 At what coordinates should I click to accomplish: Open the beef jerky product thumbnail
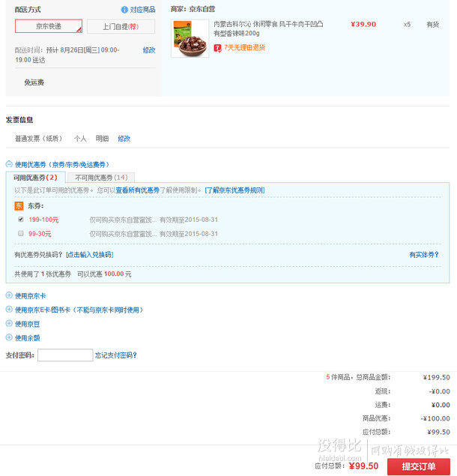coord(190,38)
